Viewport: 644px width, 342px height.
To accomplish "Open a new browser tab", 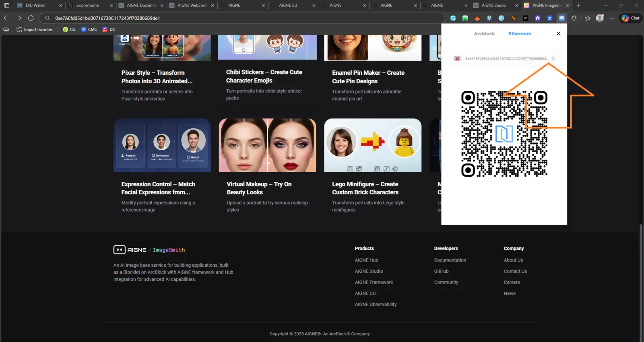I will click(578, 6).
